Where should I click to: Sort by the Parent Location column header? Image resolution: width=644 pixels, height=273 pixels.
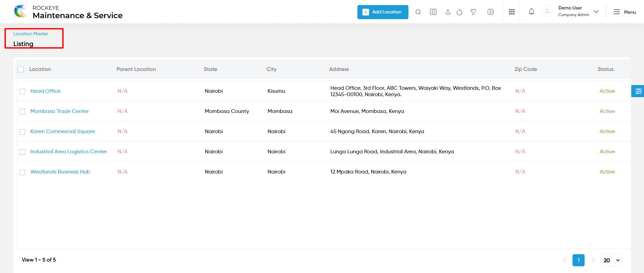136,69
